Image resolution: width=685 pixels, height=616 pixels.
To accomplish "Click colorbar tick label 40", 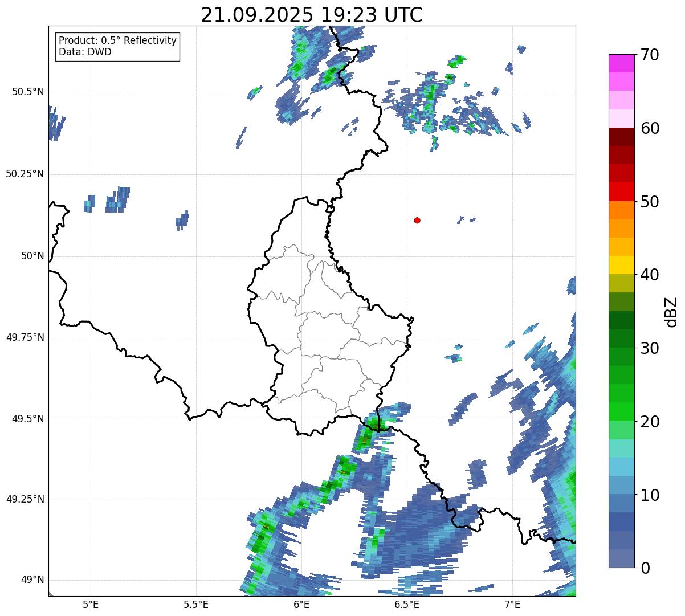I will 649,275.
